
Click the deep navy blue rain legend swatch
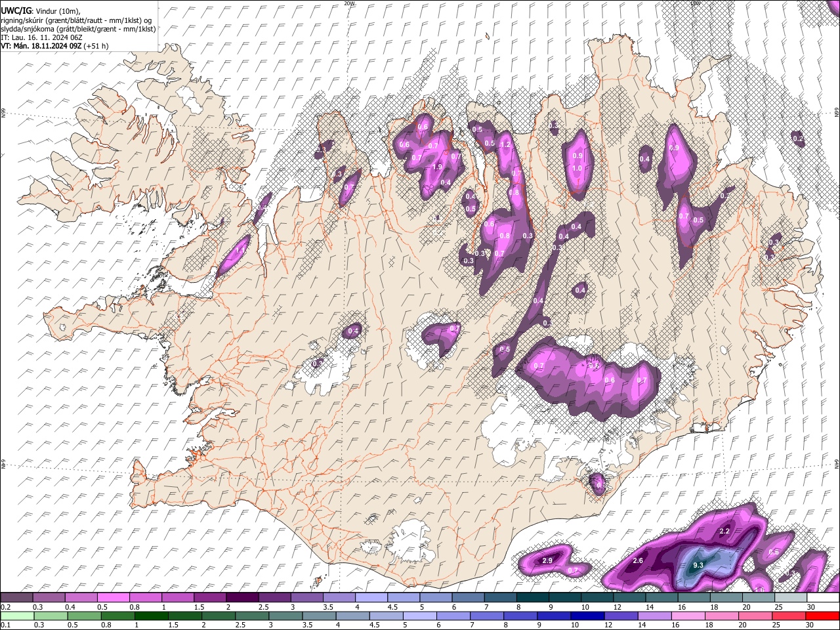(x=587, y=616)
